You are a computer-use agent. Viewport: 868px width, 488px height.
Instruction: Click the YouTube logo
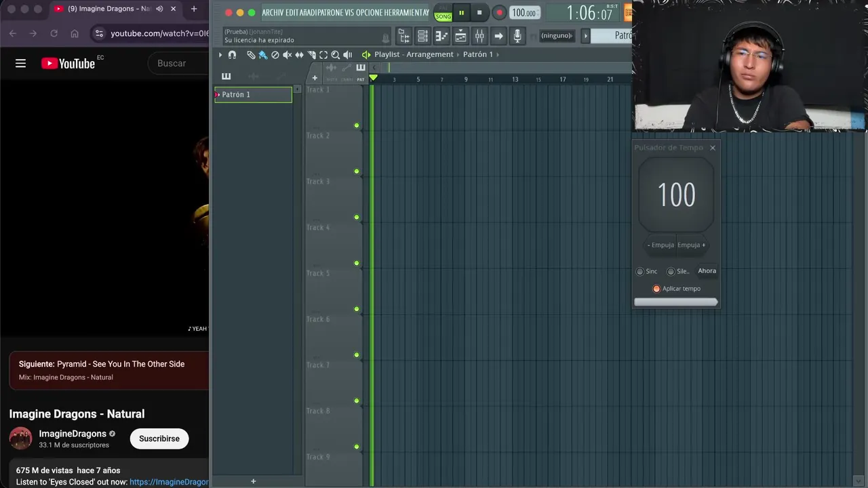tap(68, 63)
